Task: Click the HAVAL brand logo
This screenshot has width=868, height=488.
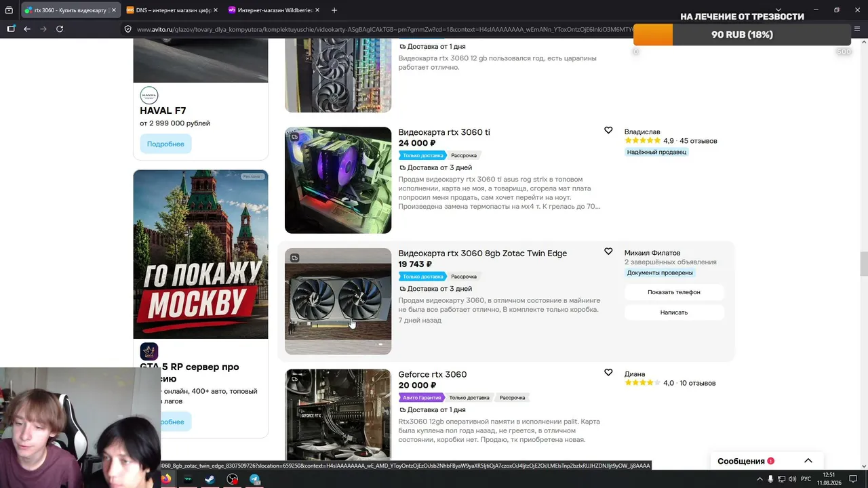Action: [149, 96]
